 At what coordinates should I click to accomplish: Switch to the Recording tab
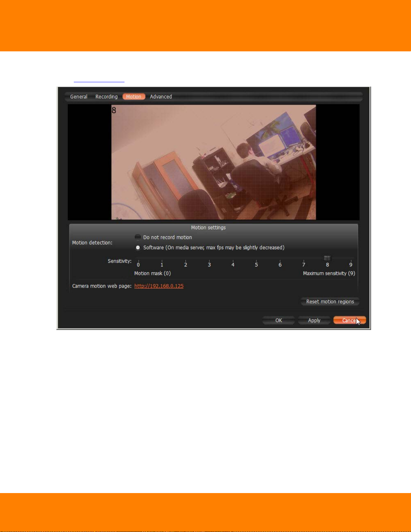tap(106, 97)
